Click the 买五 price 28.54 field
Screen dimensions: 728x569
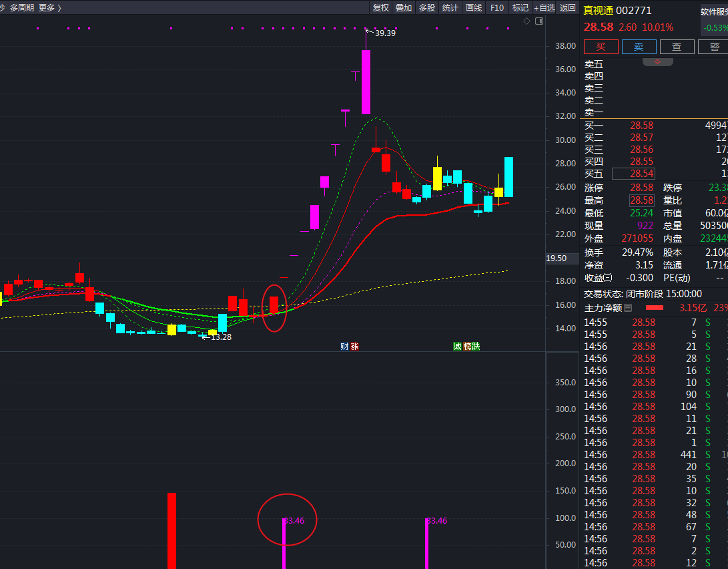(x=633, y=174)
